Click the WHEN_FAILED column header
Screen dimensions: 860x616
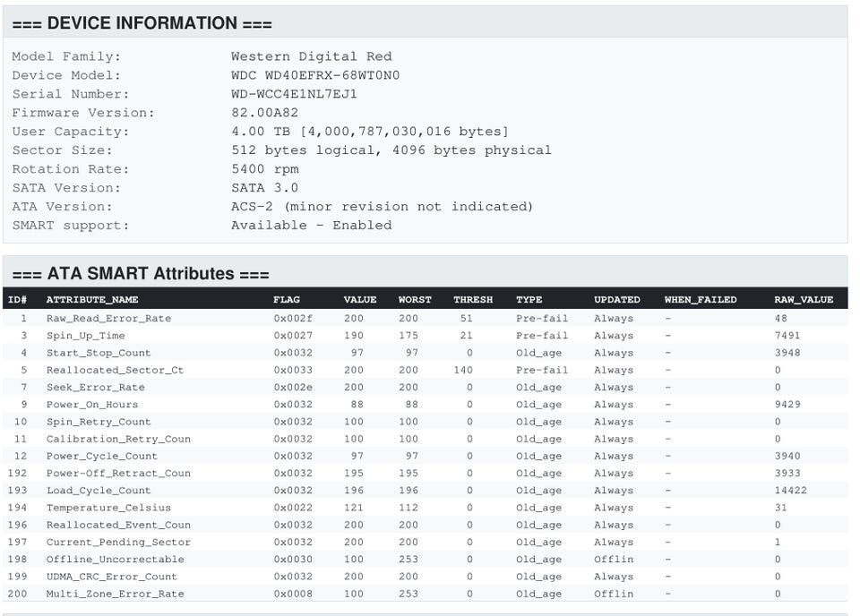701,300
